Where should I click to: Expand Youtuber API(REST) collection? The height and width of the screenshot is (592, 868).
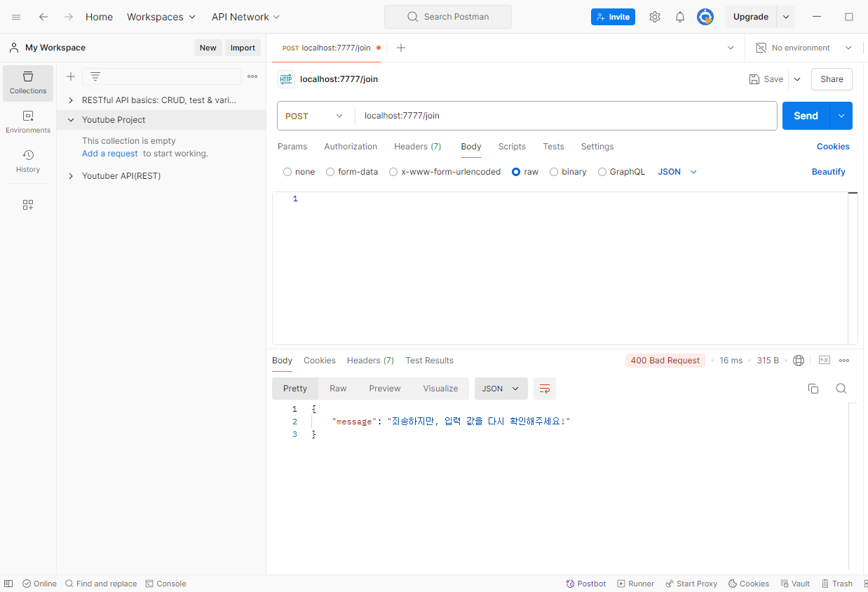click(71, 176)
